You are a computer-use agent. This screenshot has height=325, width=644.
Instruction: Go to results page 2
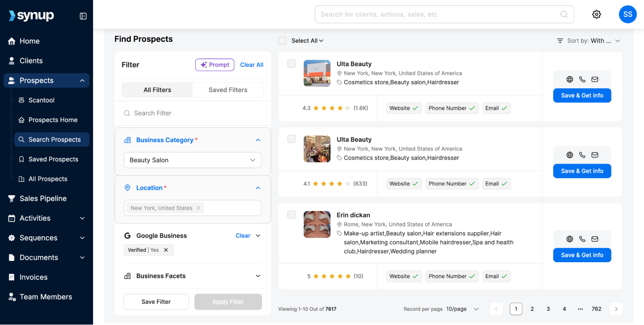point(532,309)
